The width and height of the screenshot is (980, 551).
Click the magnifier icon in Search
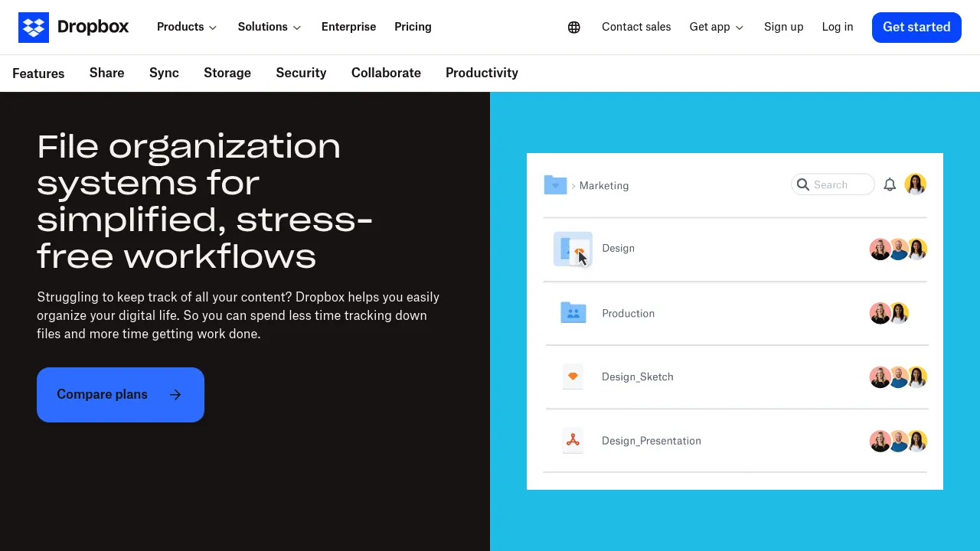coord(803,184)
